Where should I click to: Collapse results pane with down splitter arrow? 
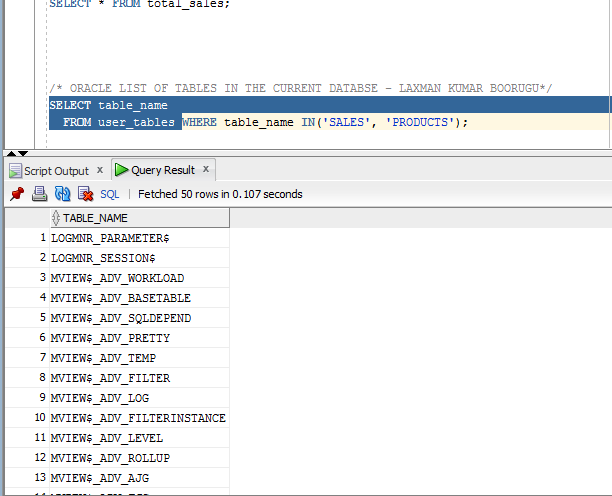(23, 153)
